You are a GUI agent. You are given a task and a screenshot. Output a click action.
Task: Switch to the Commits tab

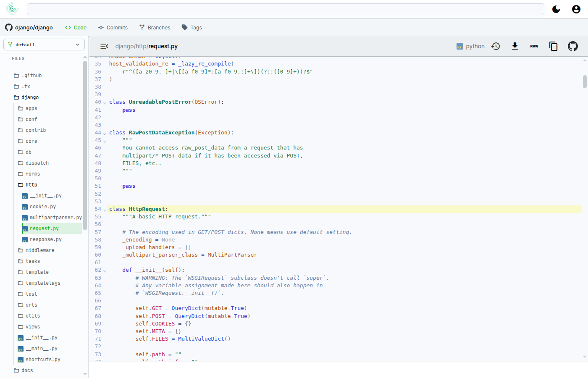coord(113,27)
